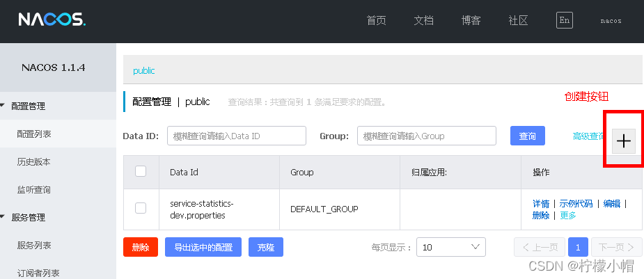Click page number 1 button

click(578, 247)
